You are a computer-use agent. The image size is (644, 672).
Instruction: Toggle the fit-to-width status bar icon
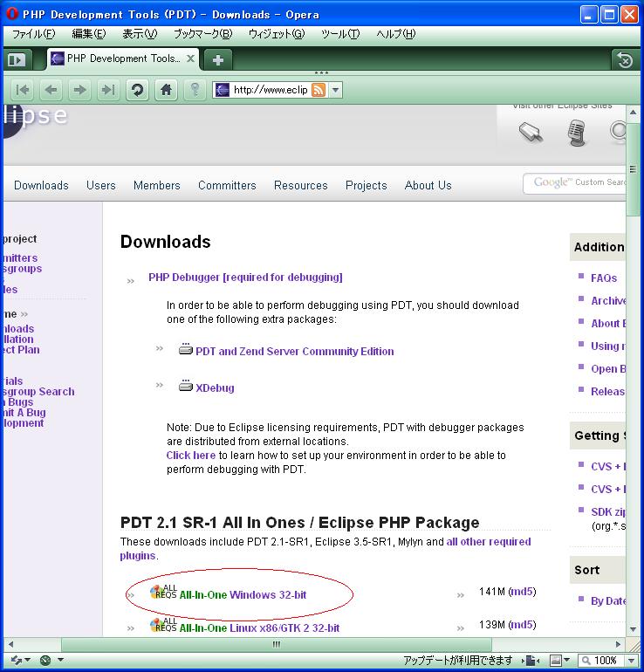(531, 660)
